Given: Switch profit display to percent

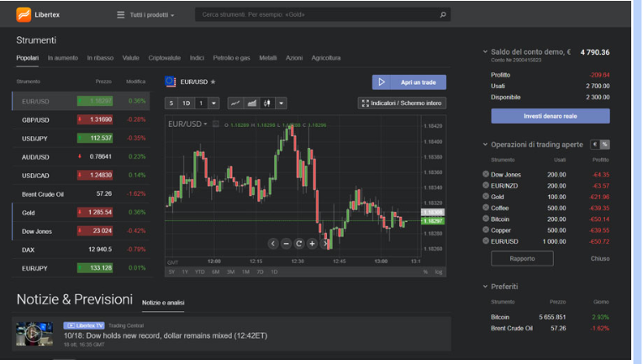Looking at the screenshot, I should coord(605,145).
